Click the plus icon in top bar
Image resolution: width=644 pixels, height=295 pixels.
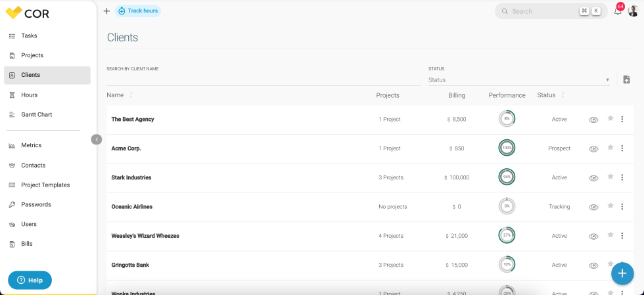106,11
